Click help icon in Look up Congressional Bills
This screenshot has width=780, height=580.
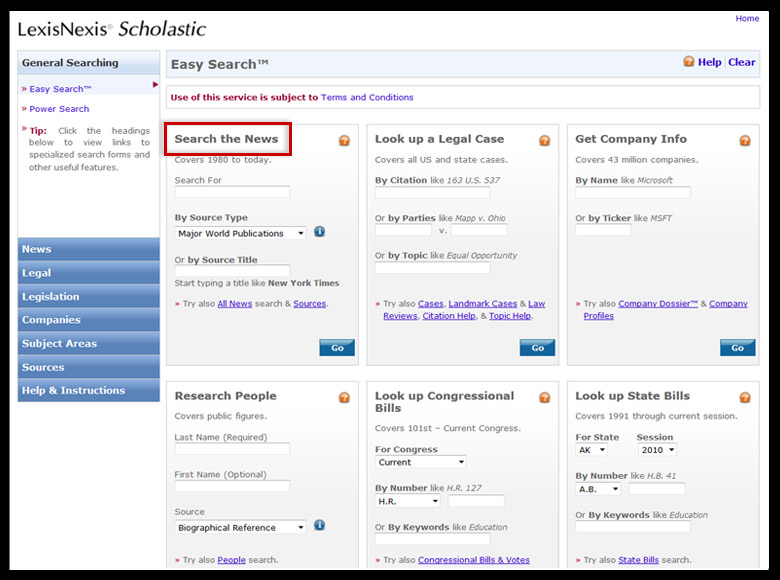[545, 397]
